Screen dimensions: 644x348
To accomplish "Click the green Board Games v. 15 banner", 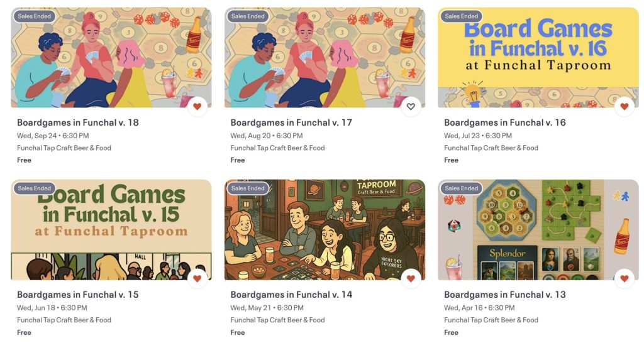I will tap(111, 230).
